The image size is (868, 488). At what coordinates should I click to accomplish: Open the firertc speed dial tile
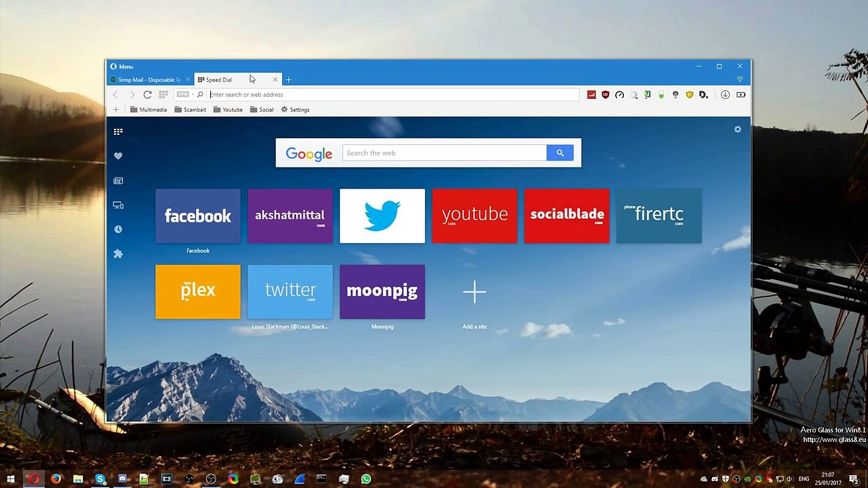(659, 216)
